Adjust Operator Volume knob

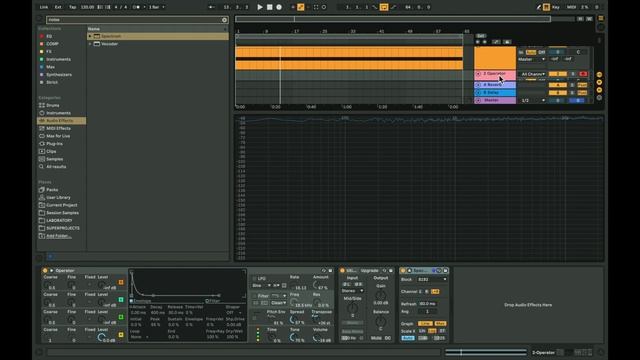[x=317, y=338]
